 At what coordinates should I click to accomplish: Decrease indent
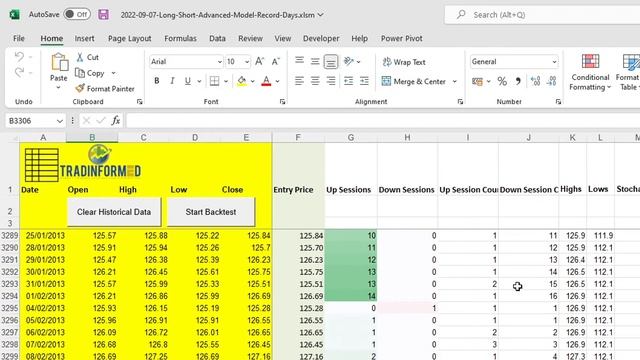[x=348, y=81]
